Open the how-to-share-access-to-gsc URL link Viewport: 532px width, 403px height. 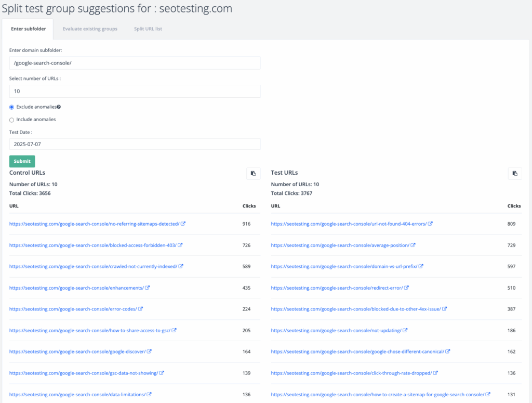(x=90, y=330)
